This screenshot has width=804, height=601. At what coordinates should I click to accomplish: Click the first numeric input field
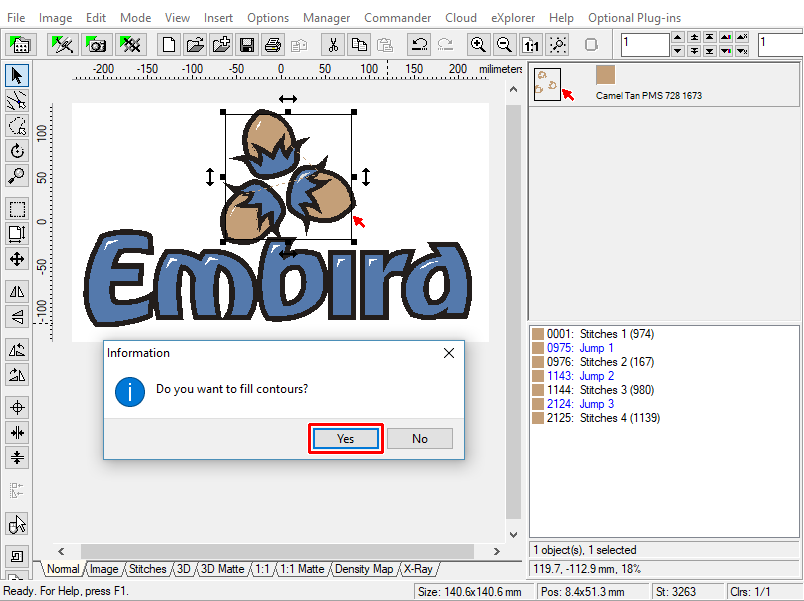click(645, 45)
